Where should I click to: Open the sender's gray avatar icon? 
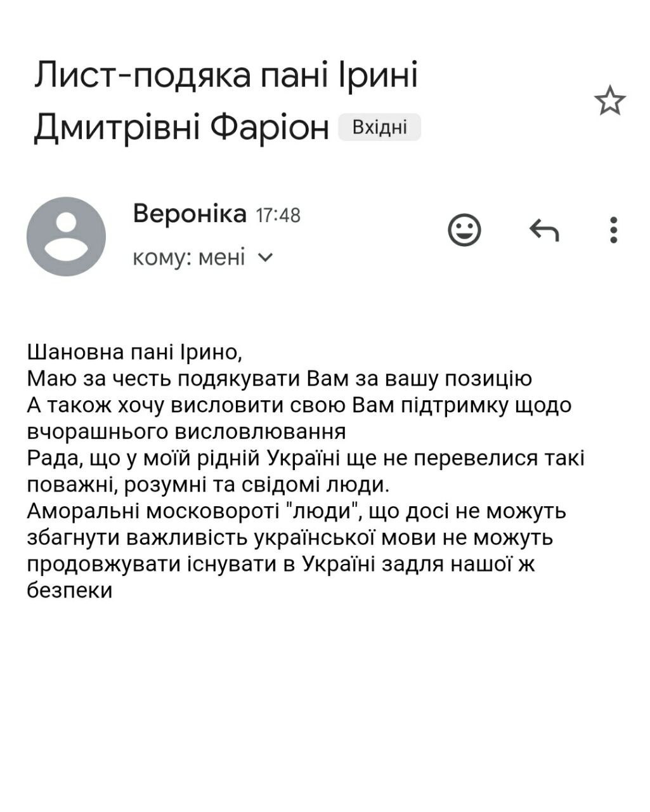(x=66, y=237)
